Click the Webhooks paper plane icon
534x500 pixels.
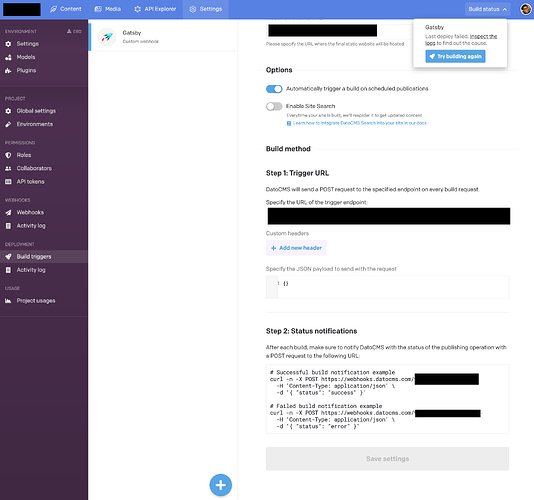click(8, 213)
